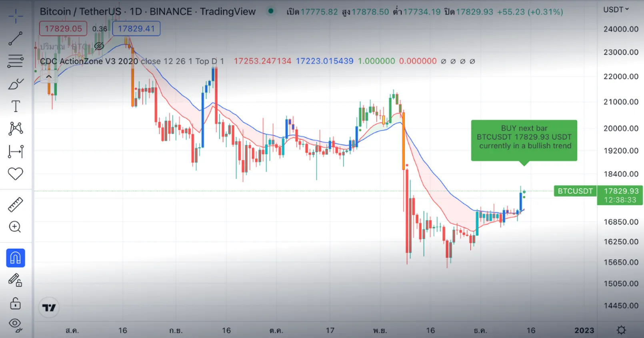
Task: Select the trend line drawing tool
Action: (16, 39)
